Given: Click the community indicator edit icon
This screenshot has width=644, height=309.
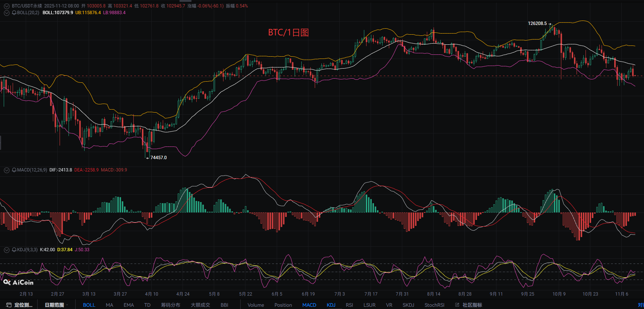Looking at the screenshot, I should click(457, 305).
